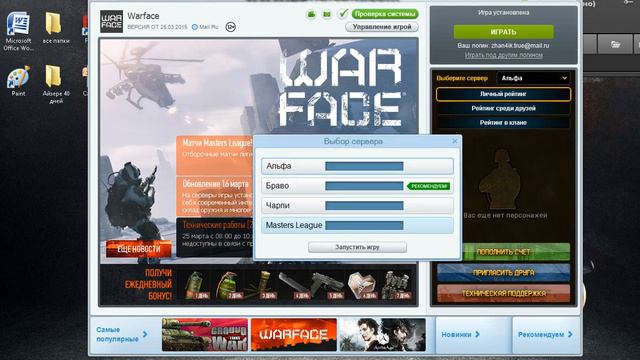Click the green 'РЕКОМЕНДУЕМ' badge on Браво
640x360 pixels.
428,186
